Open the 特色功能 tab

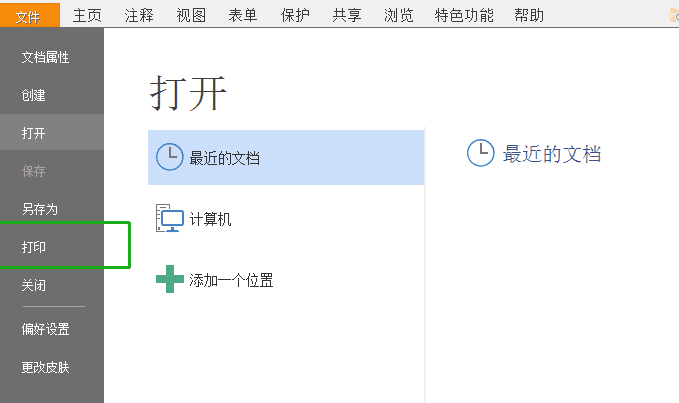(x=464, y=16)
